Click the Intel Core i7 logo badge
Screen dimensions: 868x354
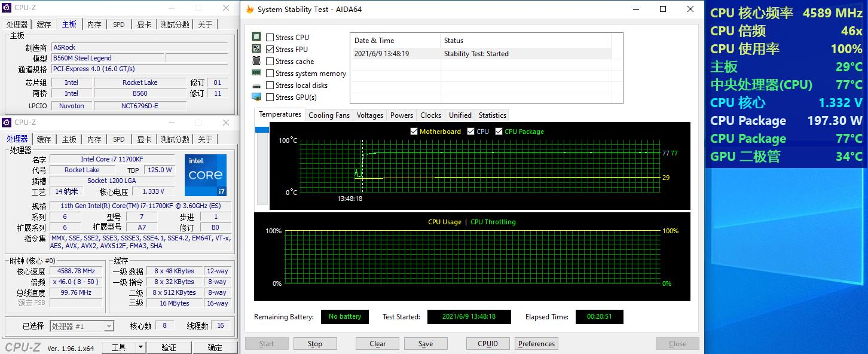click(206, 175)
